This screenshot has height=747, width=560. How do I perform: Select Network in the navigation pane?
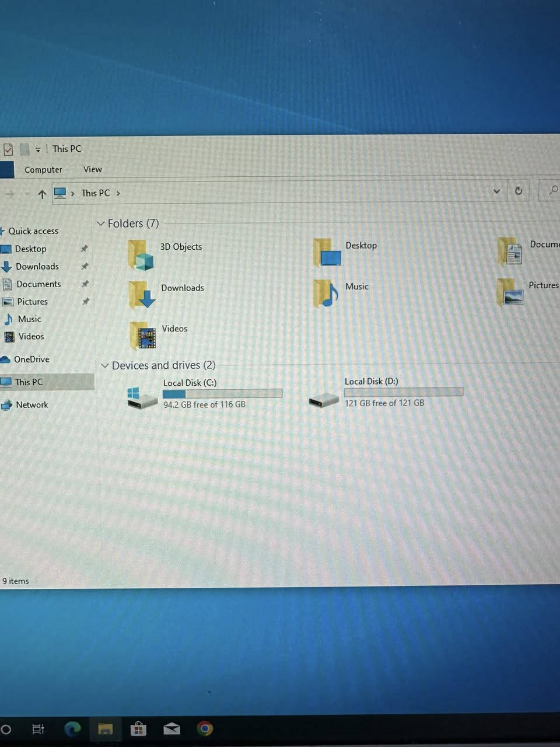click(x=32, y=405)
